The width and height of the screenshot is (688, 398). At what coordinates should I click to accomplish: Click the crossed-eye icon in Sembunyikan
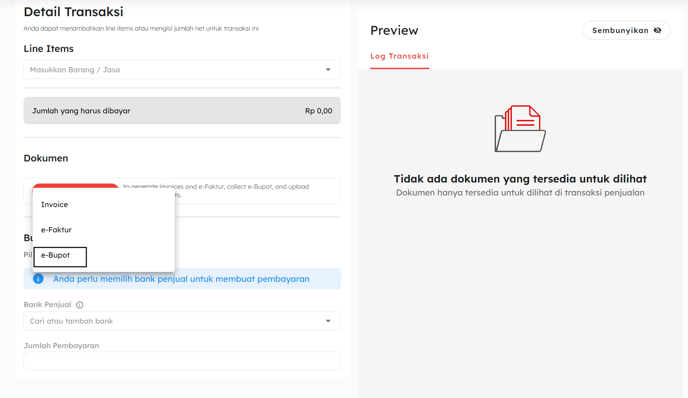click(x=657, y=30)
